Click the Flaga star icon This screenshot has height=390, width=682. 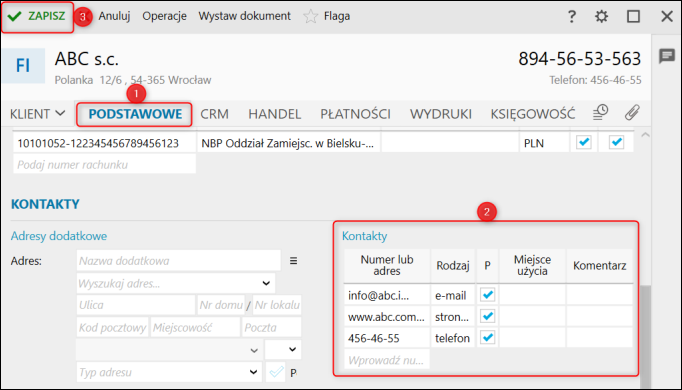click(x=311, y=17)
